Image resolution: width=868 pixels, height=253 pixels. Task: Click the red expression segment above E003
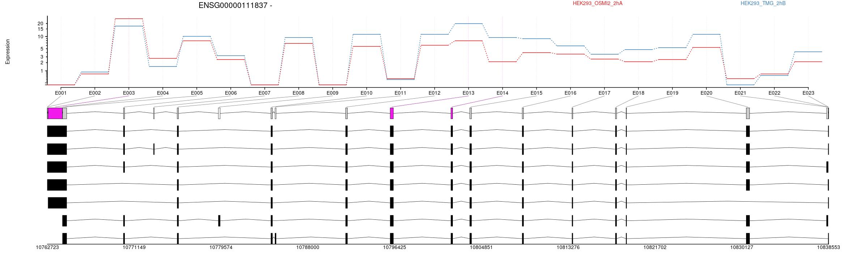(129, 18)
